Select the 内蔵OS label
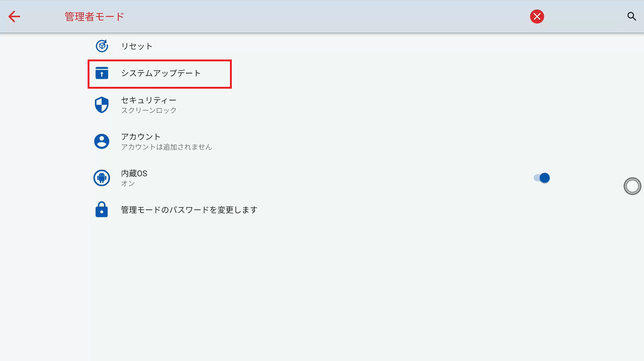Viewport: 644px width, 361px height. [134, 173]
